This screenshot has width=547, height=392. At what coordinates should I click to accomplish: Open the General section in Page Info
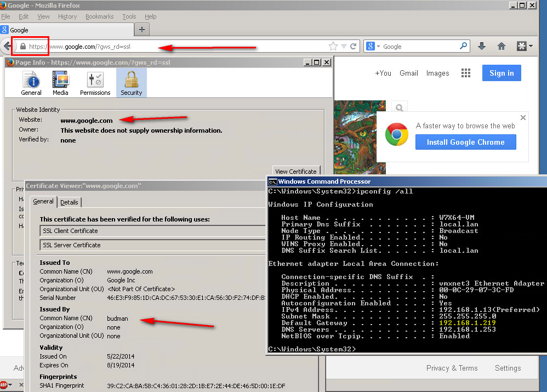coord(31,83)
